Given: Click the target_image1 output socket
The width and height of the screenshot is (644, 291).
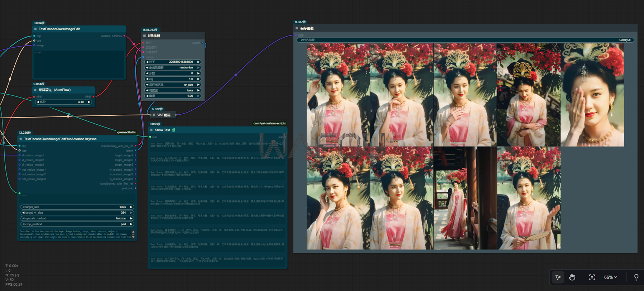Looking at the screenshot, I should pos(135,156).
